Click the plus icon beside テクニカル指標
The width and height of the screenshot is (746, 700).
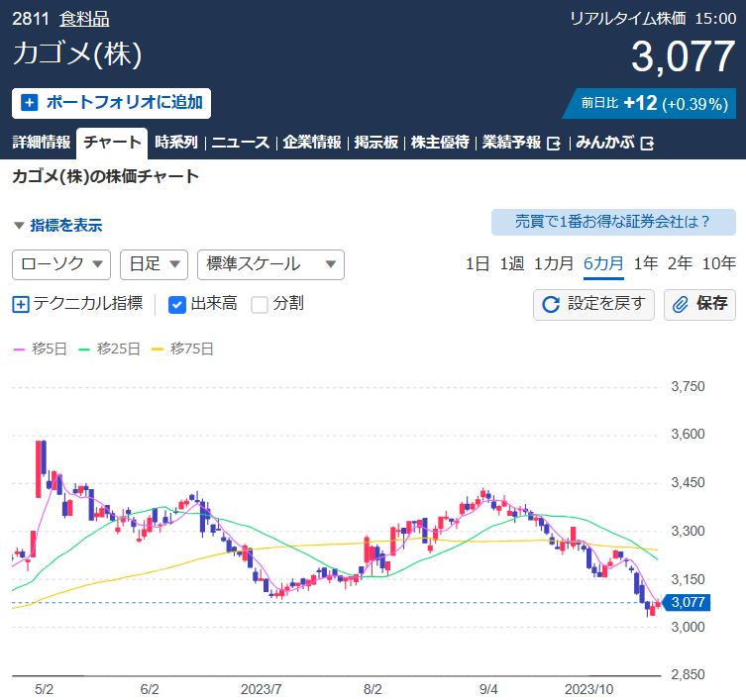pos(21,304)
